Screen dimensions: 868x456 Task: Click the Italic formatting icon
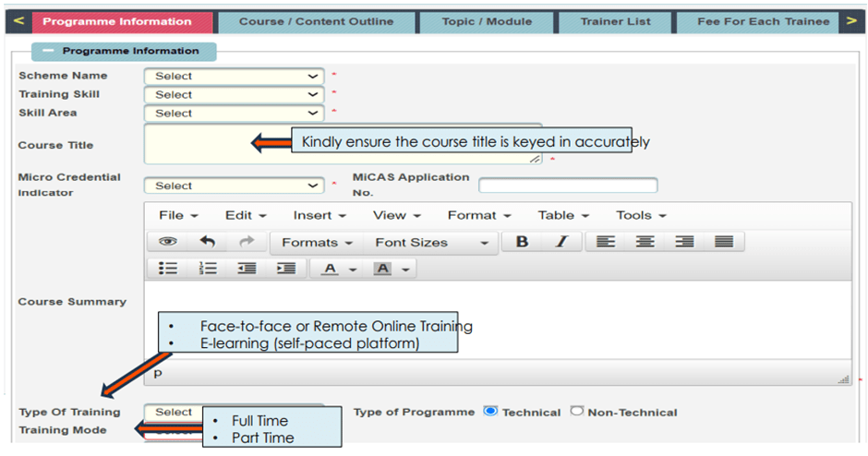(x=561, y=242)
